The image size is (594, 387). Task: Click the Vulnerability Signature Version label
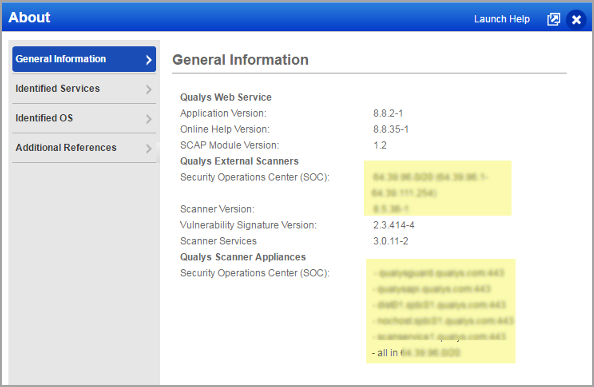click(248, 225)
